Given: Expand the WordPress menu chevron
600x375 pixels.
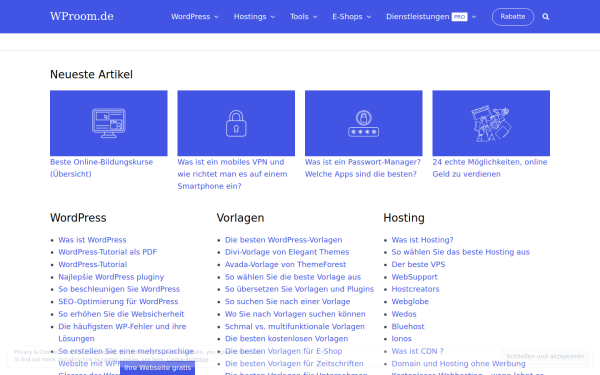Looking at the screenshot, I should coord(216,17).
